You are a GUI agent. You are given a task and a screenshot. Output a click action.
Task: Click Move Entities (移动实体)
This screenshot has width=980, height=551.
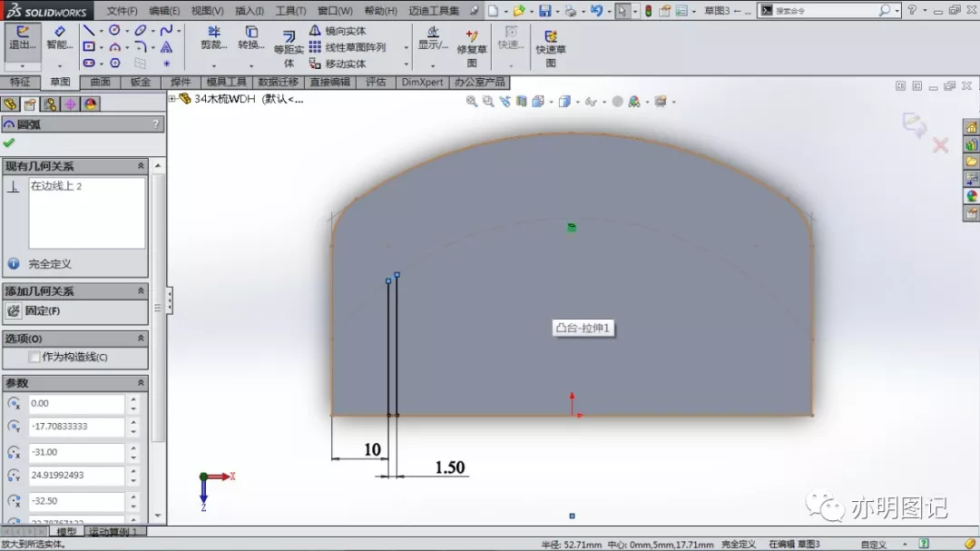(x=338, y=64)
